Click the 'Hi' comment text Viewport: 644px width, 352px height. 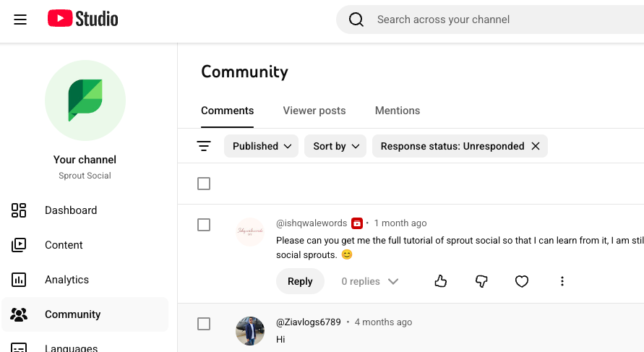[280, 339]
